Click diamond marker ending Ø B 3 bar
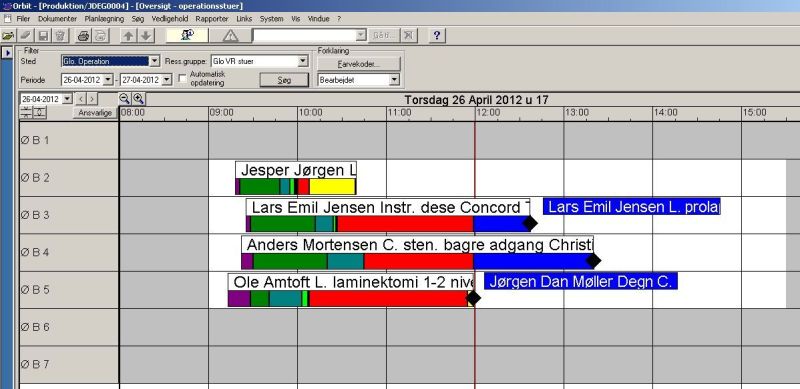This screenshot has height=389, width=800. [530, 223]
